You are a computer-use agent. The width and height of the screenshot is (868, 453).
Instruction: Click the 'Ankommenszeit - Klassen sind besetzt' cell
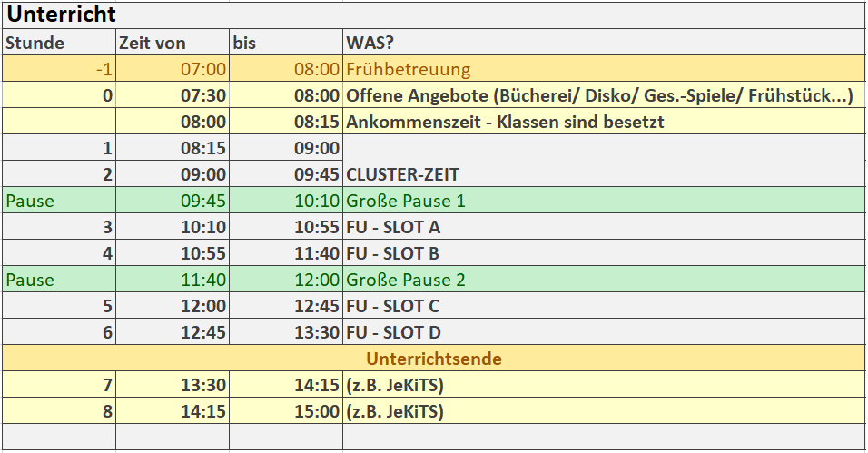(x=603, y=122)
